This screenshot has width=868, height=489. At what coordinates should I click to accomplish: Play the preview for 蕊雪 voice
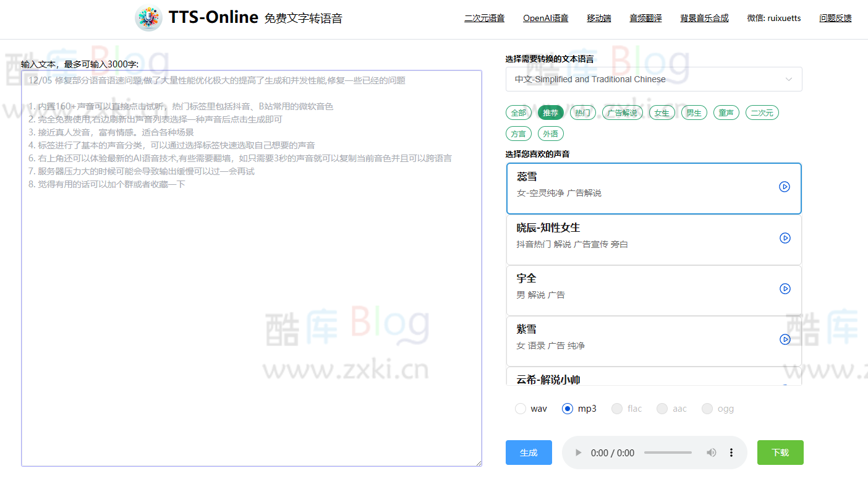785,186
